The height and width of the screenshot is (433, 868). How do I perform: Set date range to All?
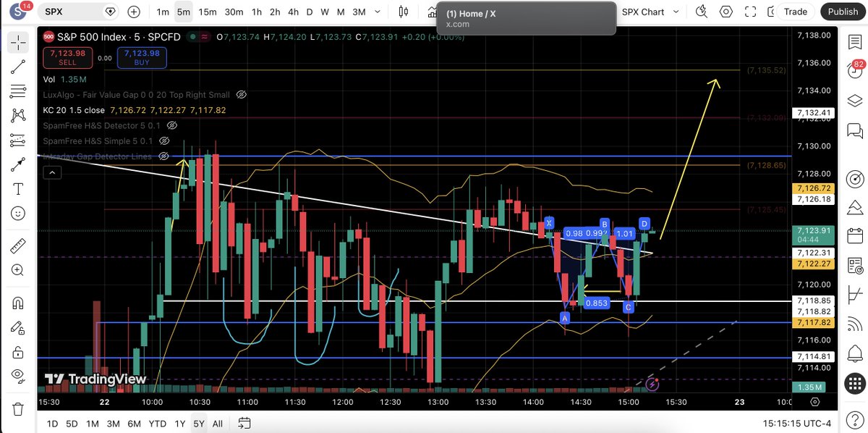[x=217, y=423]
